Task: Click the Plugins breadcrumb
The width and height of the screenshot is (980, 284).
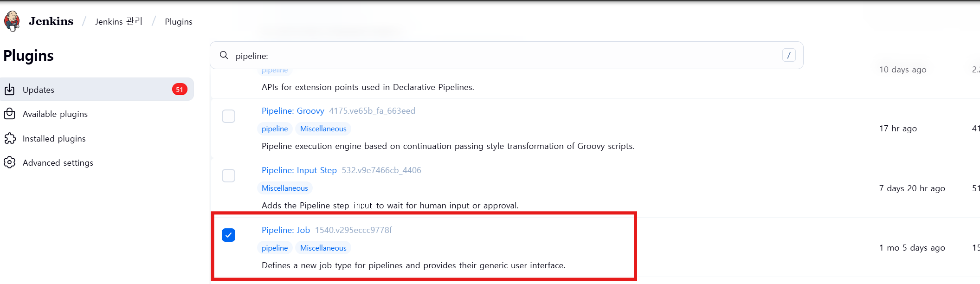Action: (179, 22)
